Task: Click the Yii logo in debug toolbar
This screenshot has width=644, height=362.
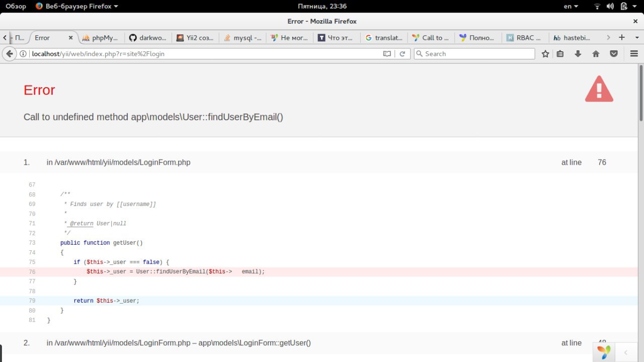Action: [x=604, y=352]
